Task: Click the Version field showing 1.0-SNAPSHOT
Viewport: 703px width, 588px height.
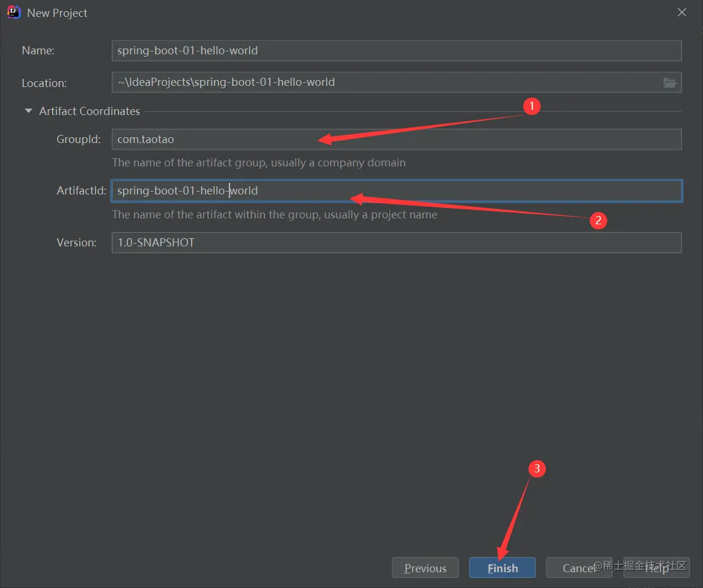Action: [396, 242]
